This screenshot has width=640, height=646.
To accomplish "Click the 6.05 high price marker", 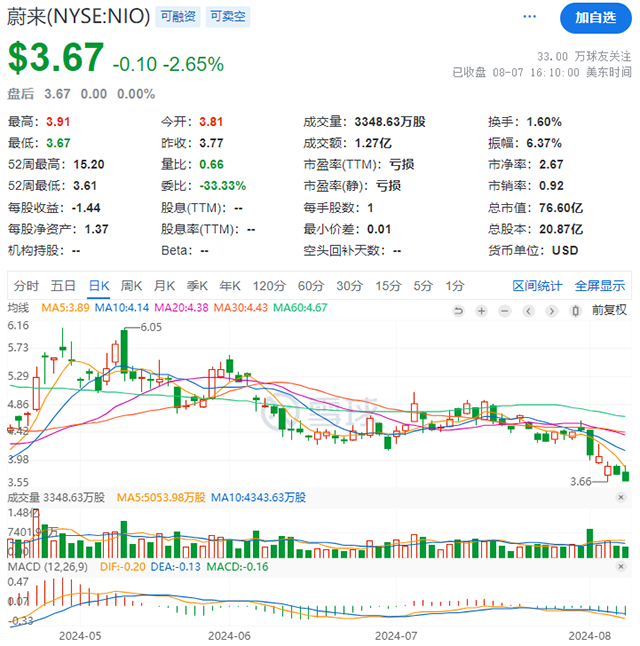I will click(151, 328).
